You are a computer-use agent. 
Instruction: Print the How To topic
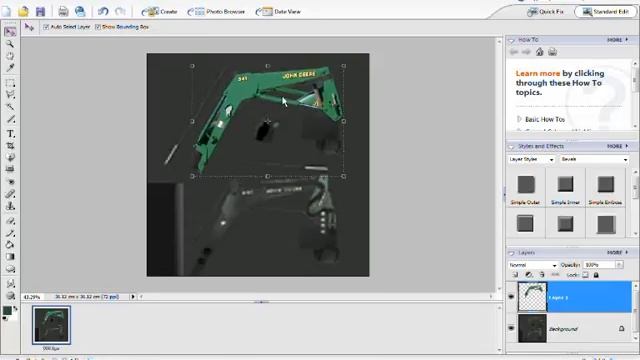click(552, 52)
